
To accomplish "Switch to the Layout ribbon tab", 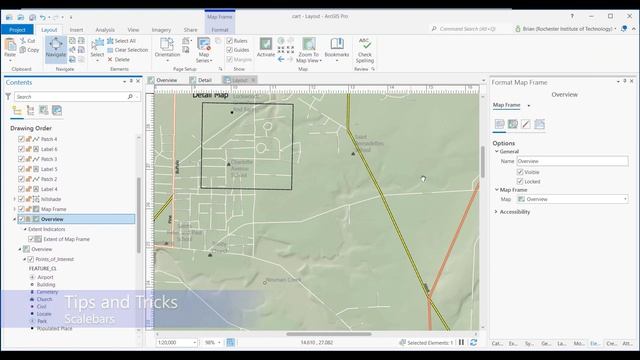I will [x=49, y=30].
